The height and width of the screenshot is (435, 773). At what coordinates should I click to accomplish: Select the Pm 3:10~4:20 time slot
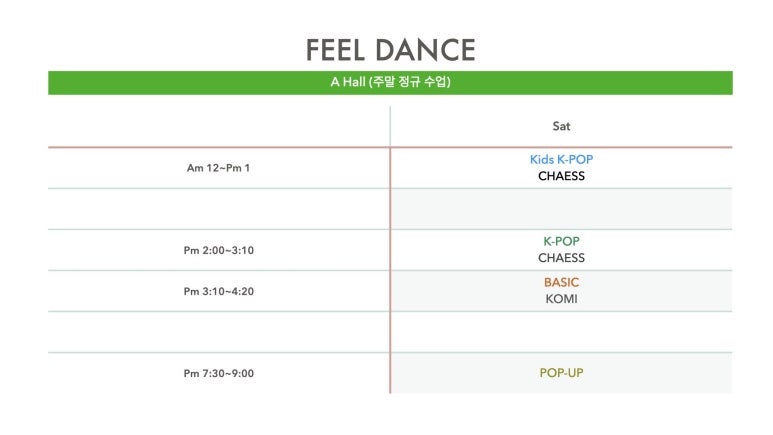pyautogui.click(x=218, y=291)
